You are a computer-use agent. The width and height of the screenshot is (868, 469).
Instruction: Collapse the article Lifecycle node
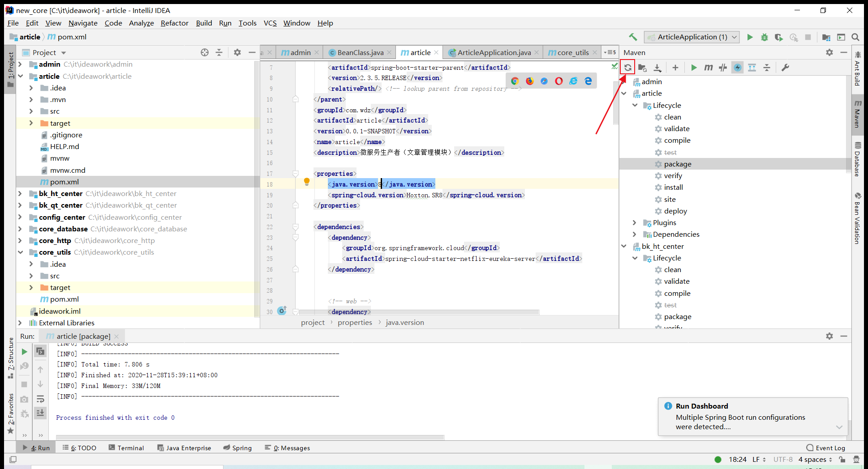(634, 105)
